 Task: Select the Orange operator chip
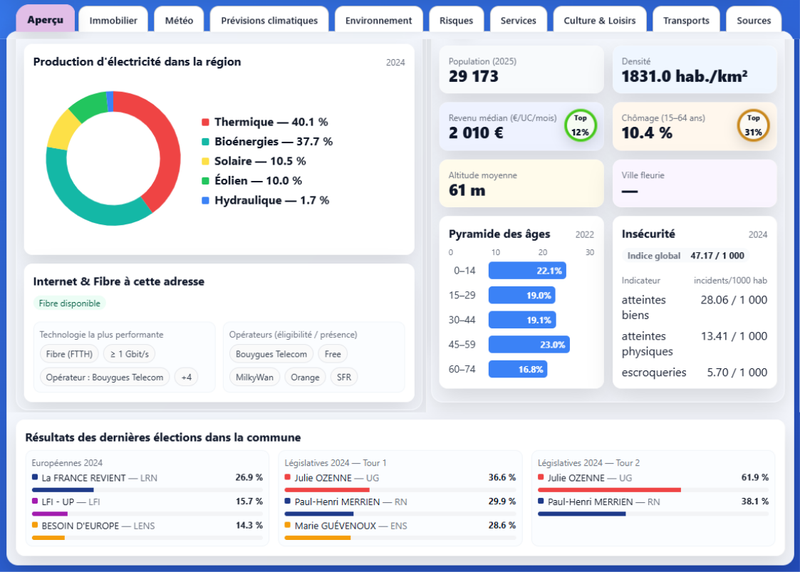[x=305, y=377]
